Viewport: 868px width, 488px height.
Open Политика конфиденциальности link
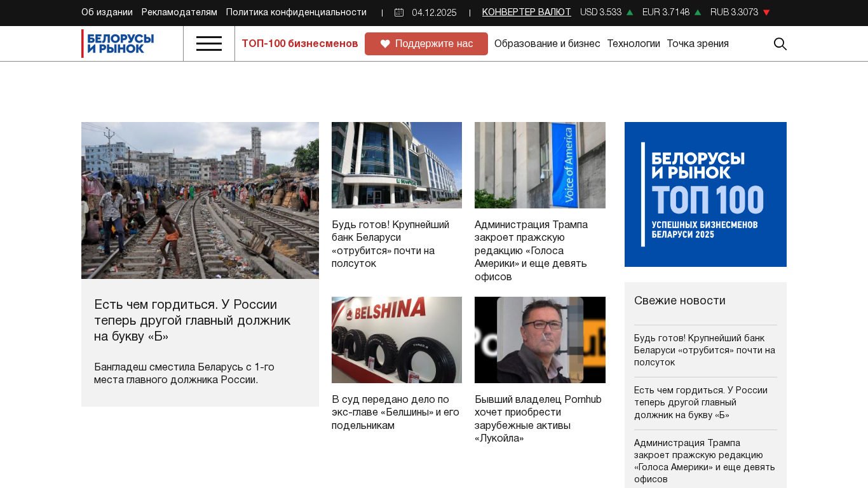coord(296,12)
